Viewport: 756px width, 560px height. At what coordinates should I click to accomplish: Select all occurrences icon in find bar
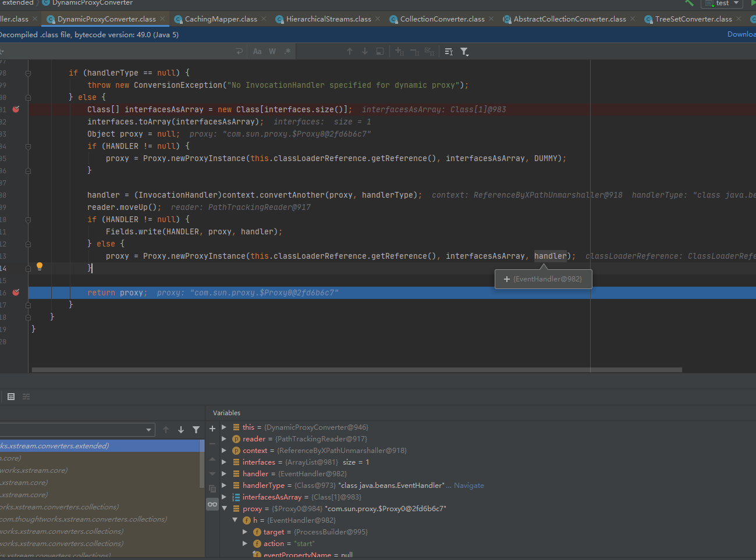pyautogui.click(x=430, y=52)
